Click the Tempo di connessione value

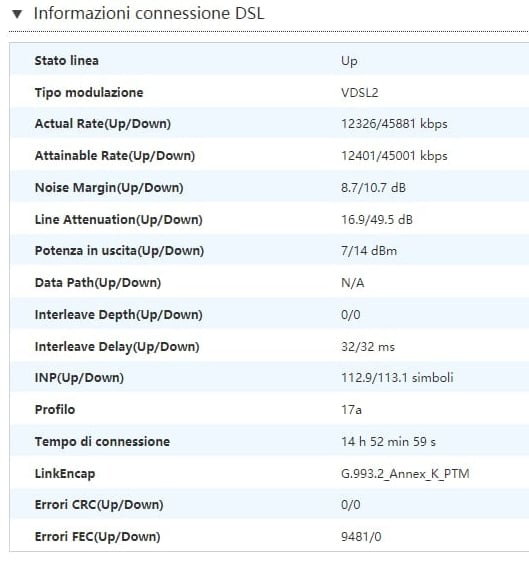point(388,442)
